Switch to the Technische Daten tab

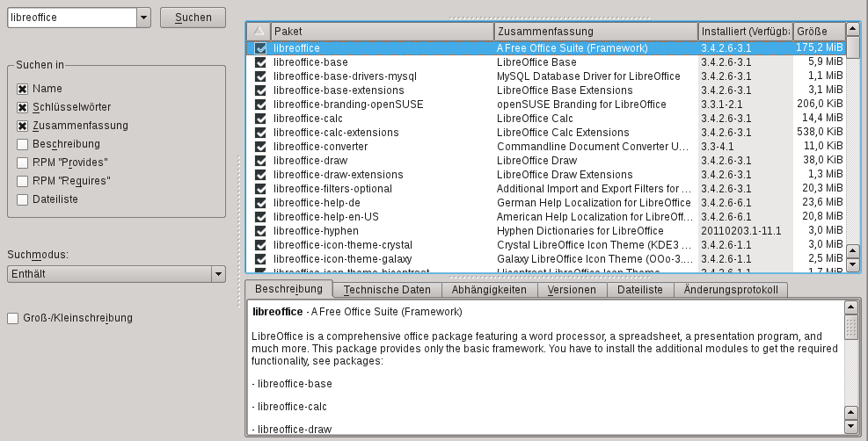(x=387, y=290)
